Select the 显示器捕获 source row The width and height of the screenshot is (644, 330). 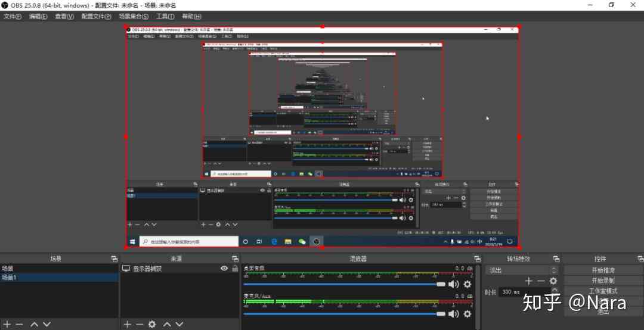(x=179, y=269)
